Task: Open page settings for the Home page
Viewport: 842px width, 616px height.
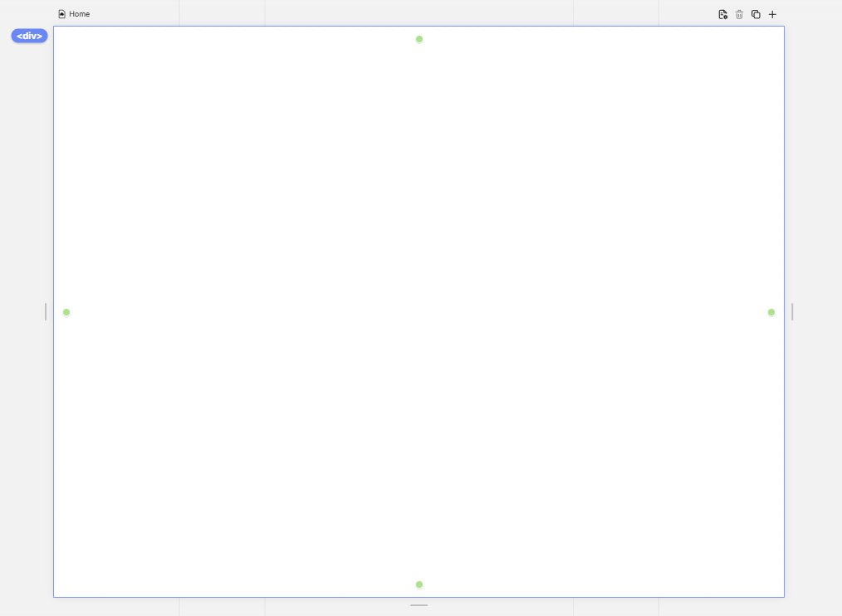Action: pyautogui.click(x=722, y=14)
